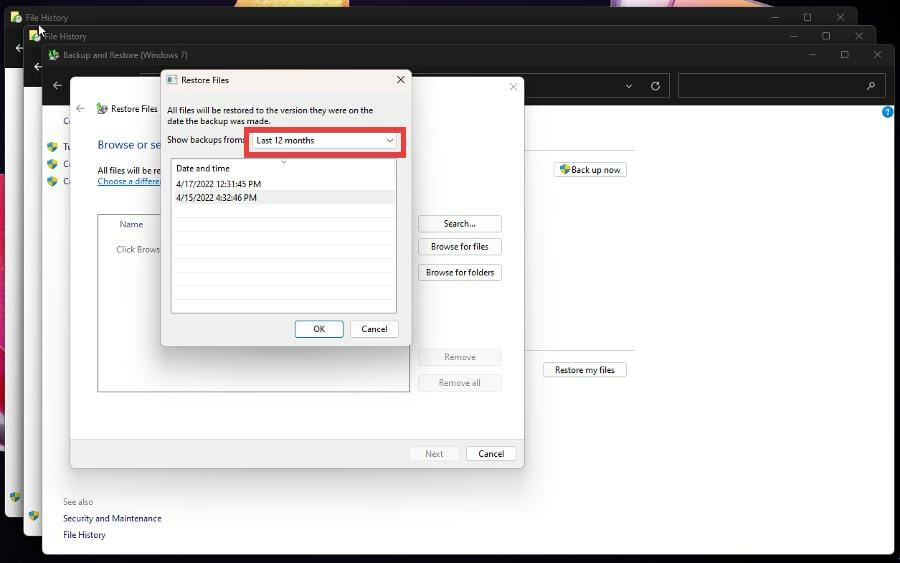Viewport: 900px width, 563px height.
Task: Click the Restore Files wizard title icon
Action: (x=102, y=108)
